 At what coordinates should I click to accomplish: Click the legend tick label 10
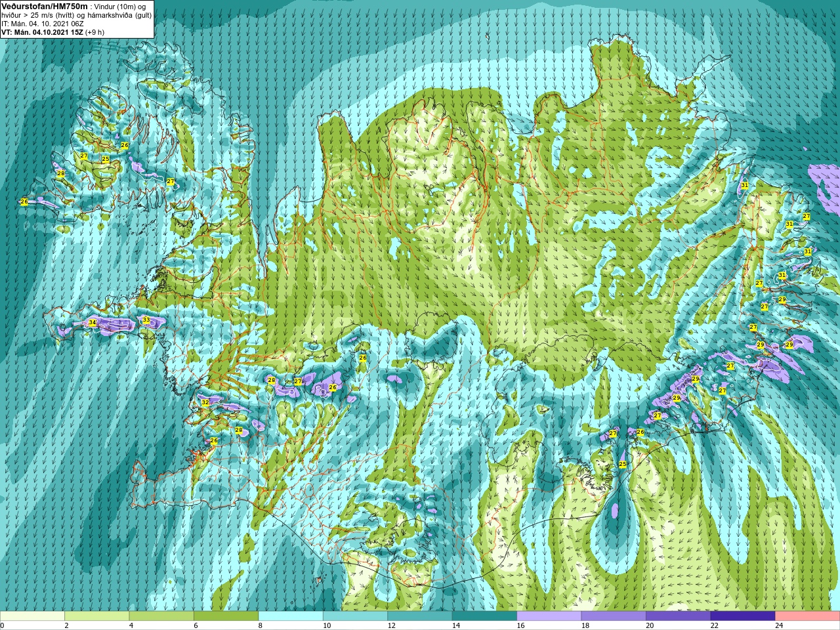tap(327, 625)
